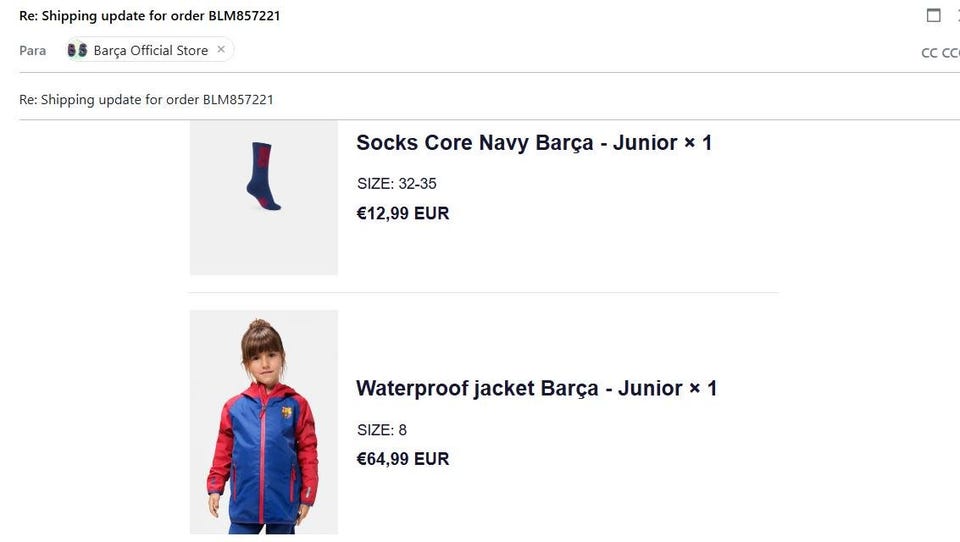Viewport: 960px width, 542px height.
Task: Click the Socks Core Navy Barça title
Action: [x=534, y=143]
